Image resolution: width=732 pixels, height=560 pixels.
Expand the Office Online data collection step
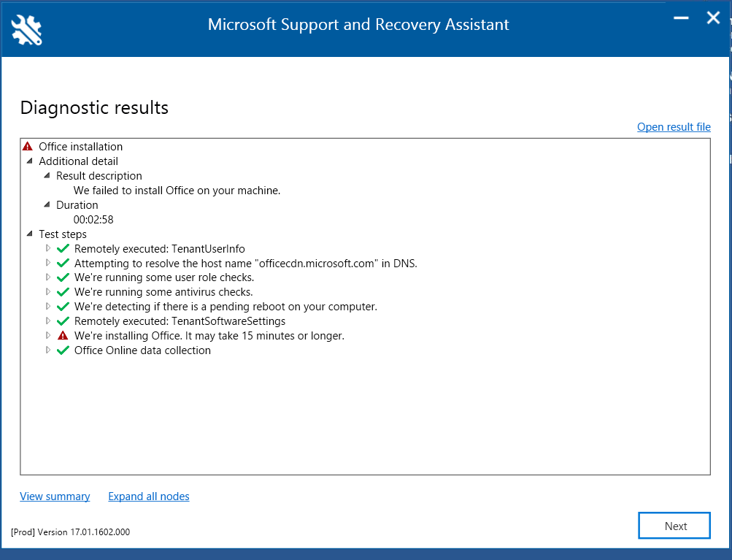pyautogui.click(x=47, y=350)
